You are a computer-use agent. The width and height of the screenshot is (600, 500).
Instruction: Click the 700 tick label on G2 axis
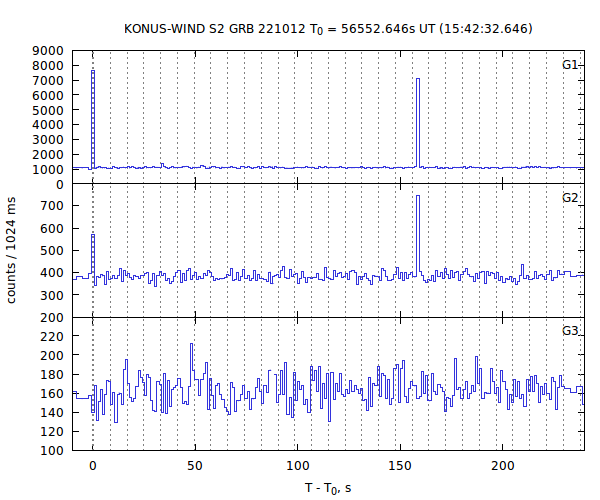[x=52, y=206]
